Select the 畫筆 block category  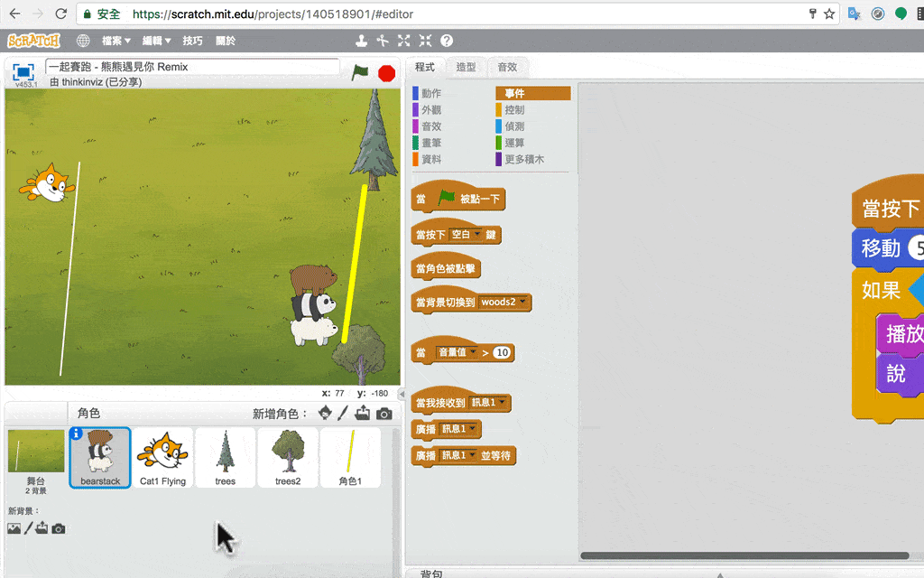tap(430, 143)
